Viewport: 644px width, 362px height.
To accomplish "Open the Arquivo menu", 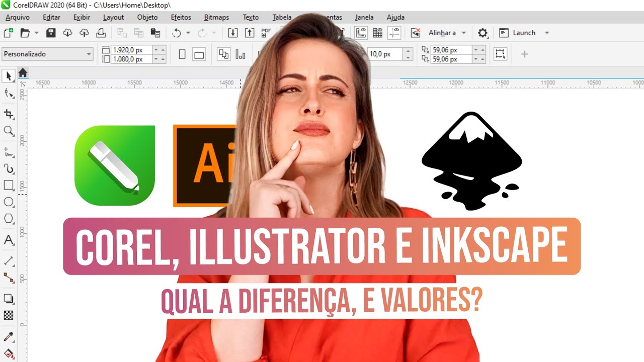I will (x=18, y=17).
